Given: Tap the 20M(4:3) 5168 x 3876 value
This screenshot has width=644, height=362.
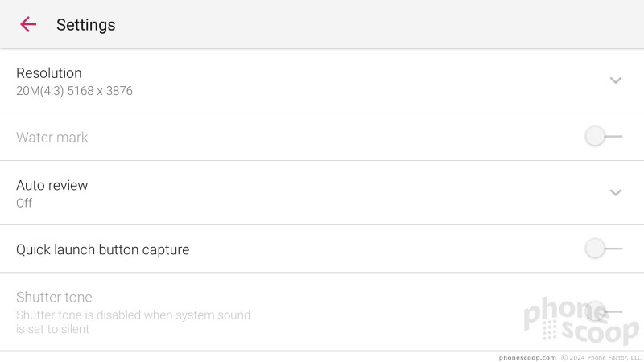Looking at the screenshot, I should tap(74, 91).
